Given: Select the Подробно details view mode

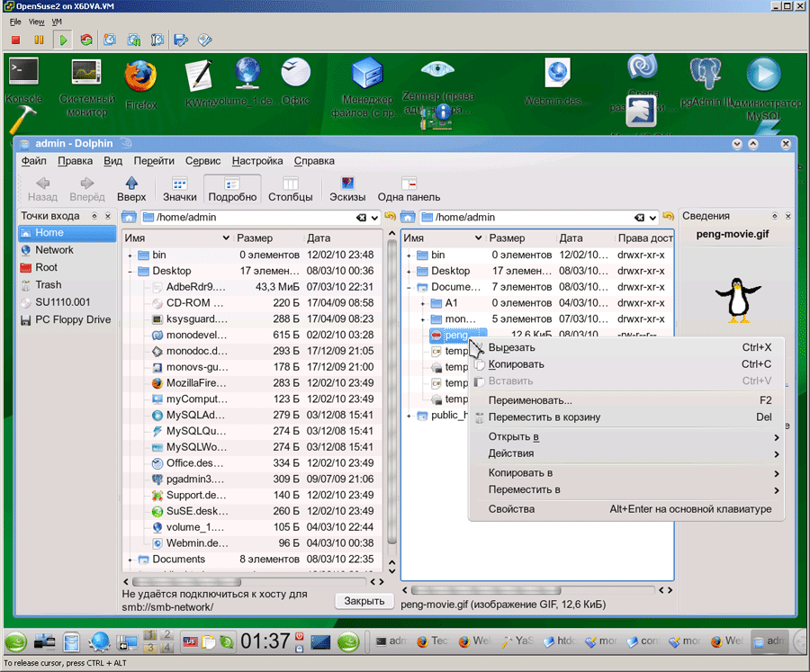Looking at the screenshot, I should click(x=232, y=189).
